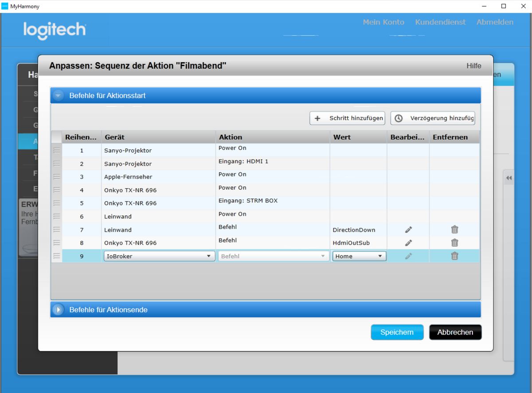Viewport: 532px width, 393px height.
Task: Edit the row 8 HdmiOutSub step
Action: coord(408,243)
